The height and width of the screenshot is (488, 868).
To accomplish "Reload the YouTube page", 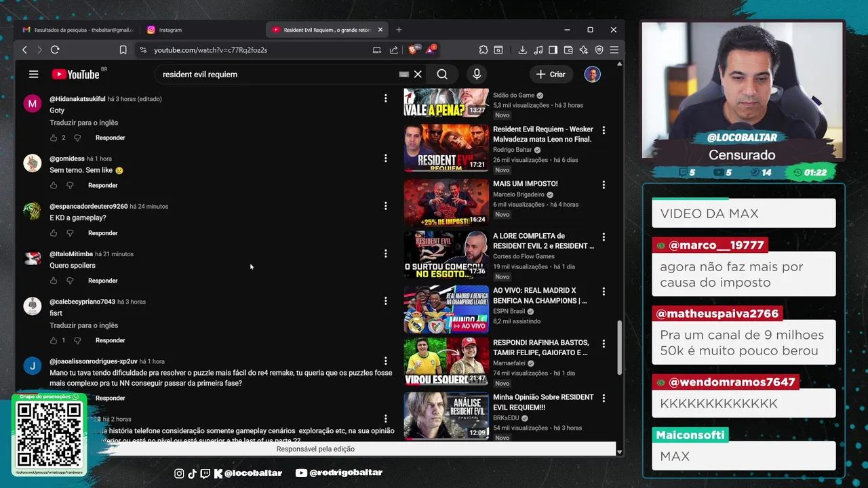I will (x=55, y=49).
